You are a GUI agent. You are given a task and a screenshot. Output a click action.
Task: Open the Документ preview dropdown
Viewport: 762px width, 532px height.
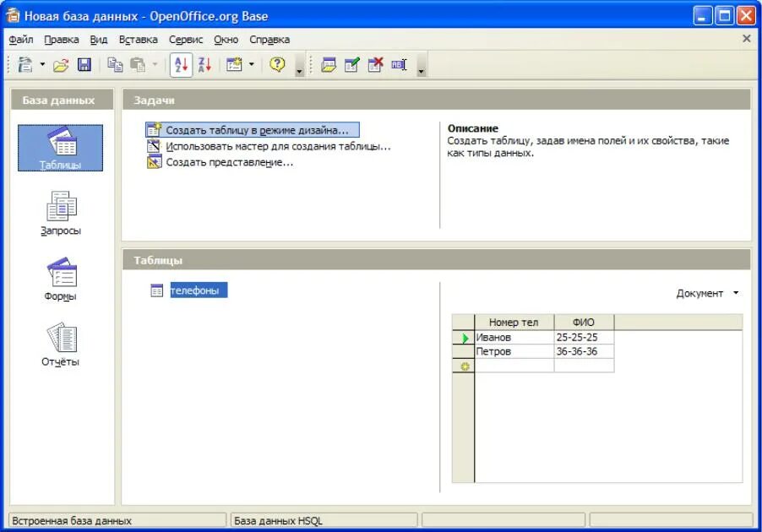click(708, 294)
